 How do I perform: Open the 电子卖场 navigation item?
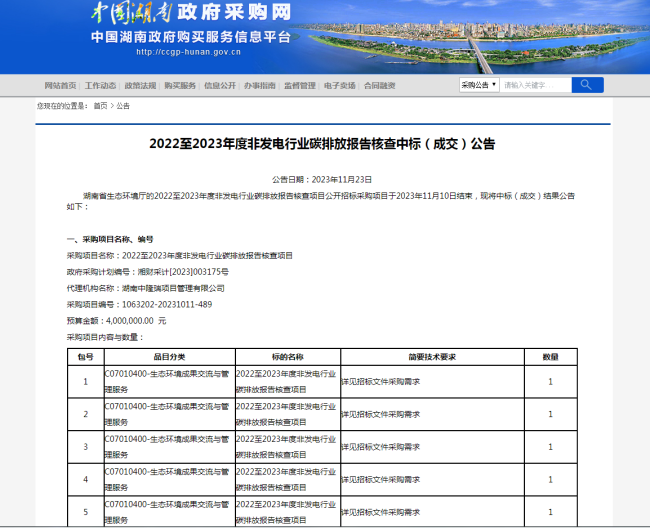click(340, 86)
